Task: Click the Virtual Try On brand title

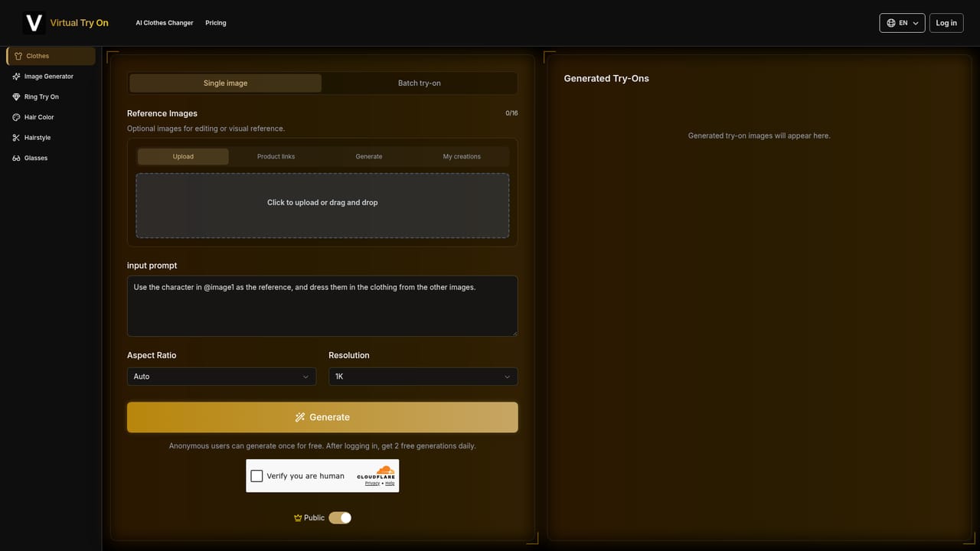Action: (x=79, y=23)
